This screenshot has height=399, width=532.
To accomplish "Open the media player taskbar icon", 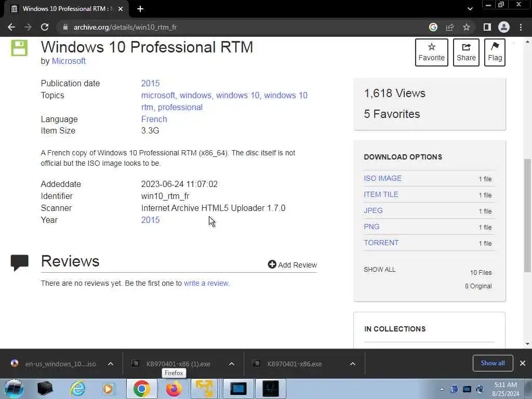I will pos(108,389).
